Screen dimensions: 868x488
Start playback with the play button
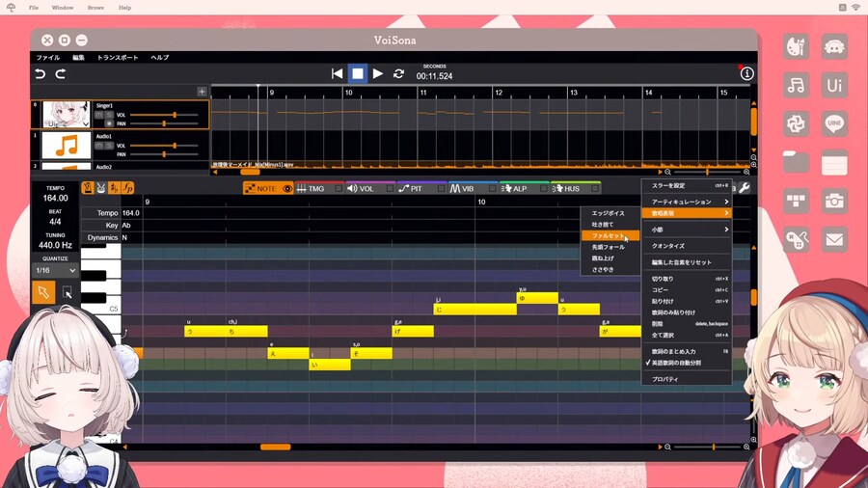click(378, 73)
